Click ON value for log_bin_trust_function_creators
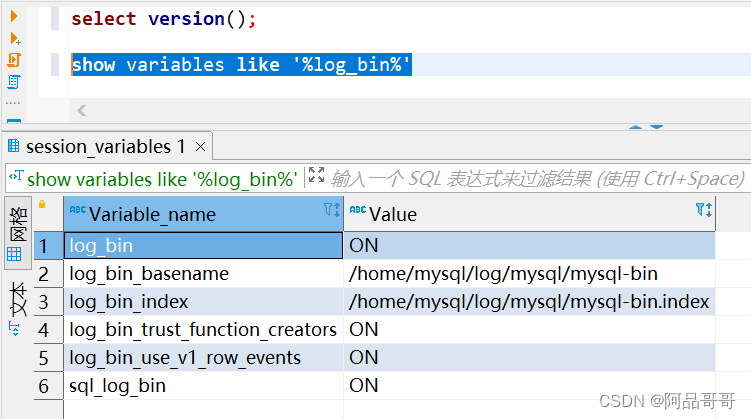 coord(529,330)
